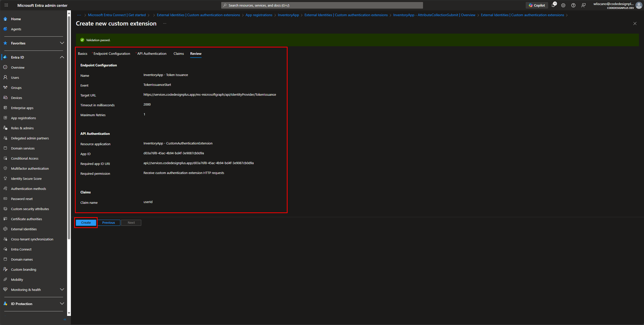
Task: Open Delegated admin partners item
Action: pyautogui.click(x=30, y=138)
